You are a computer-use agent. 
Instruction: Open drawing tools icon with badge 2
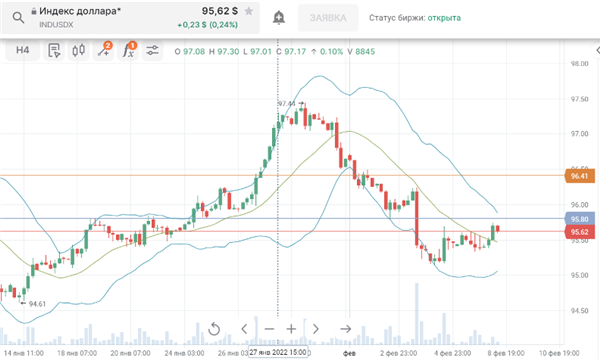pyautogui.click(x=103, y=50)
